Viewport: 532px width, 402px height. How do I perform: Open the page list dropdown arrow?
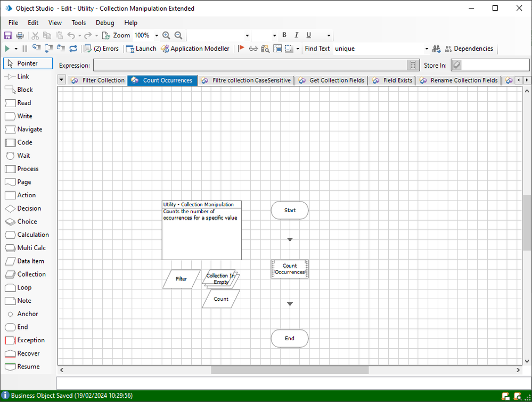coord(61,80)
